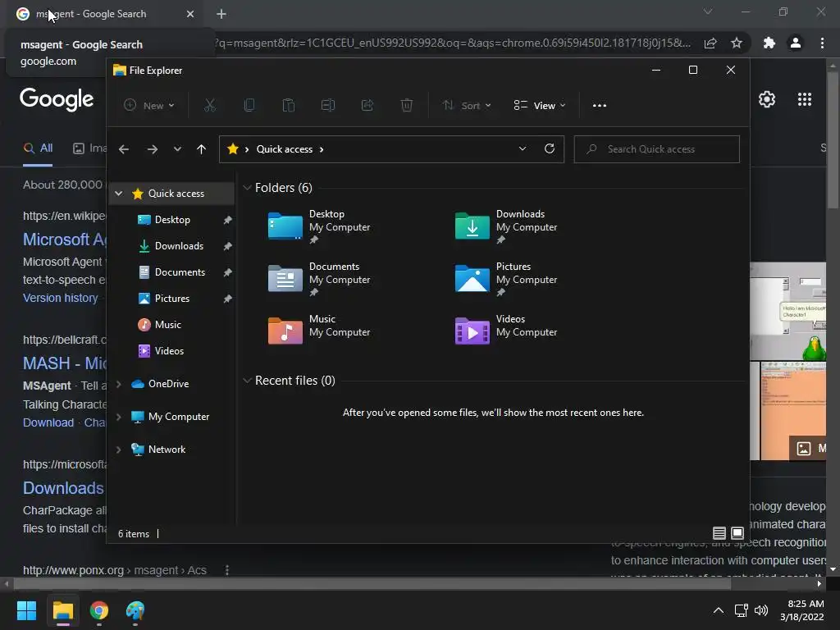
Task: Show hidden icons in the system tray
Action: pyautogui.click(x=719, y=610)
